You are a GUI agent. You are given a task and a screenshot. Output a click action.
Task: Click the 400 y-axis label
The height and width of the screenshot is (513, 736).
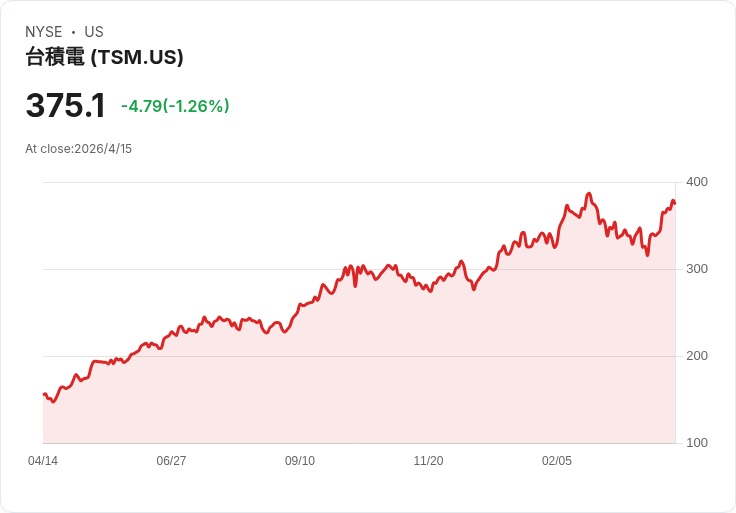coord(697,182)
